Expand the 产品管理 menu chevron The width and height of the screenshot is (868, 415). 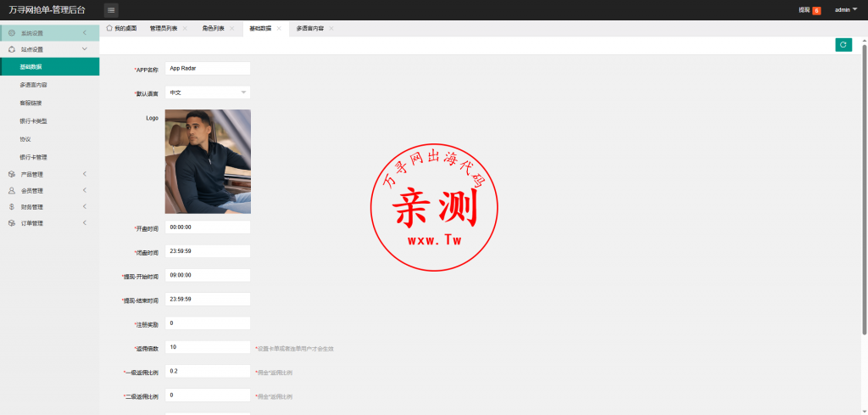coord(85,175)
